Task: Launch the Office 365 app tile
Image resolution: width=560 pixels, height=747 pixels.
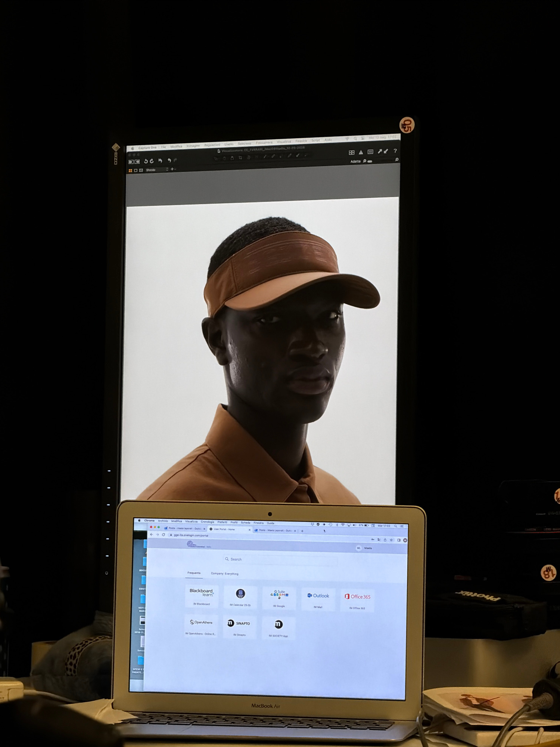Action: (357, 600)
